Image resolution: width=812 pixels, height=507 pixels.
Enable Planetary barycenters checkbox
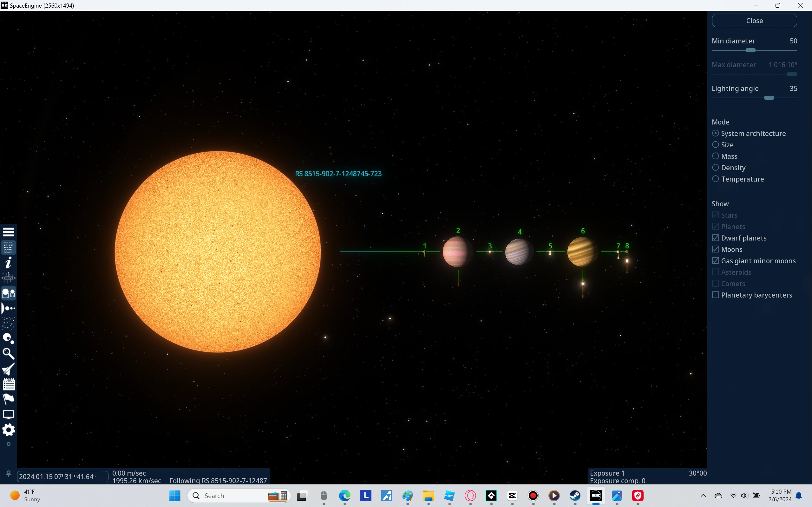pos(715,295)
